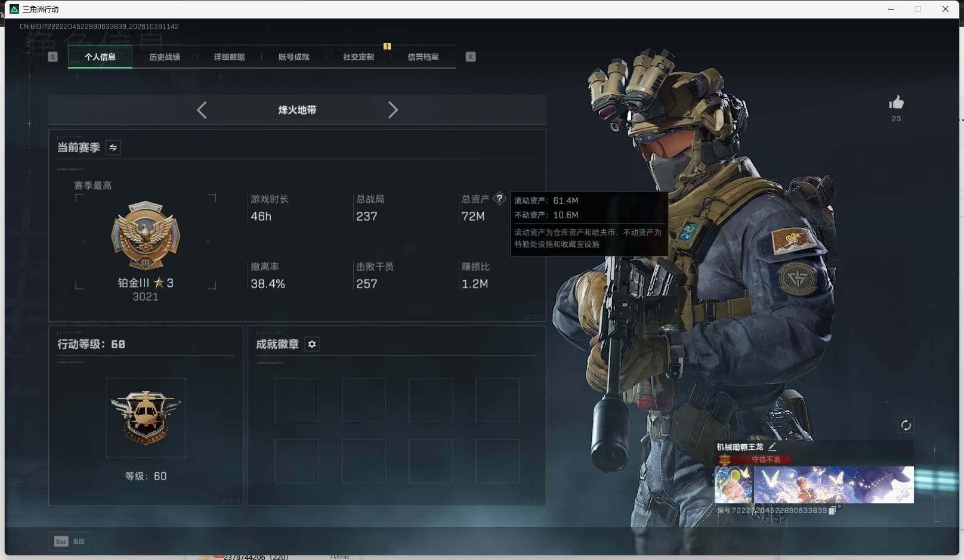Click the 烽火地带 mode title

tap(297, 110)
